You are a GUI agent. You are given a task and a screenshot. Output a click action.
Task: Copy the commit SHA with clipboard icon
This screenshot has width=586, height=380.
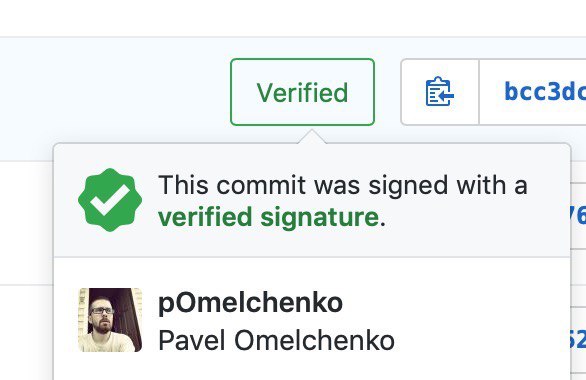click(440, 92)
